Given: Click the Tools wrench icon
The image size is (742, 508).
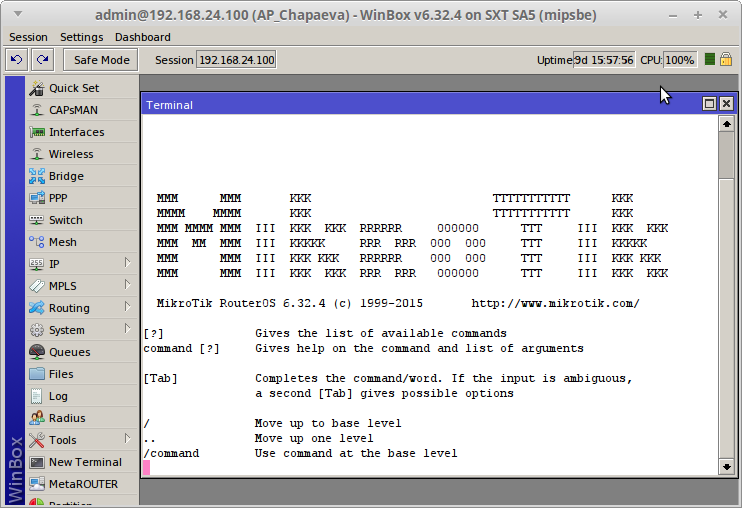Looking at the screenshot, I should point(36,440).
